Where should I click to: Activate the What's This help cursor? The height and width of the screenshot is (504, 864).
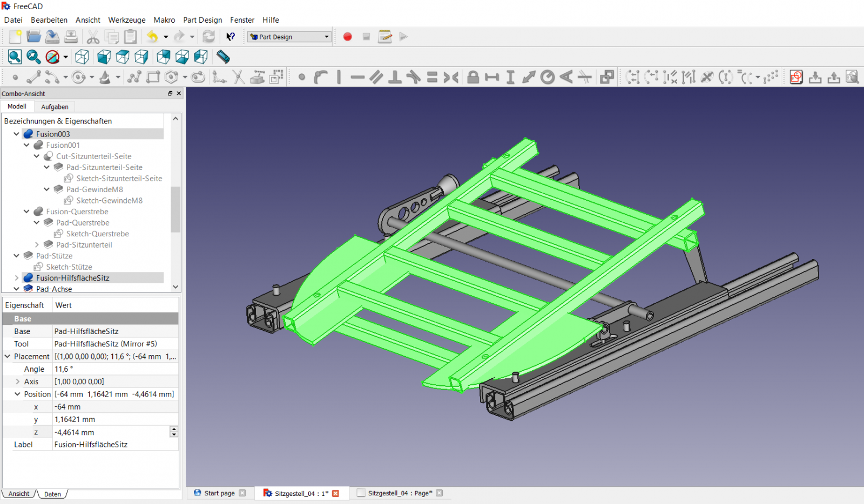[x=231, y=37]
